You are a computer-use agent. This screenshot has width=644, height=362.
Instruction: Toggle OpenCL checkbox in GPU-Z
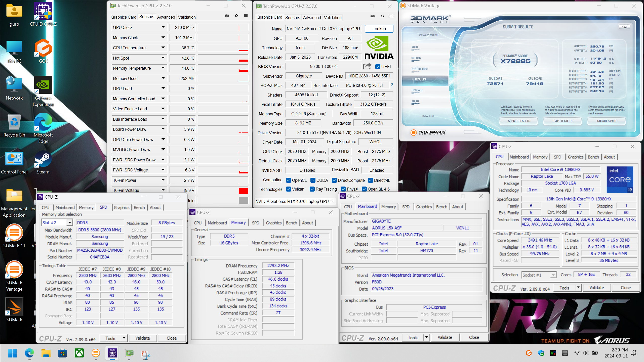click(289, 180)
